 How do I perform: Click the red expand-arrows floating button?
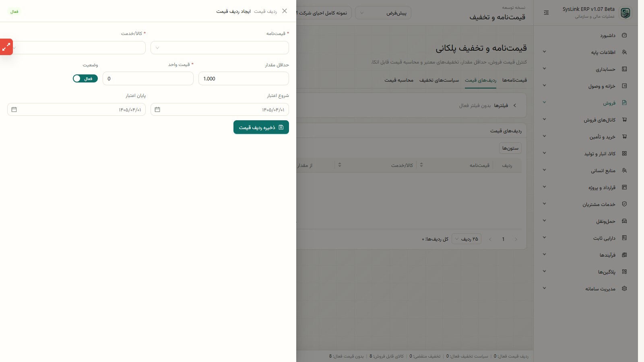6,47
